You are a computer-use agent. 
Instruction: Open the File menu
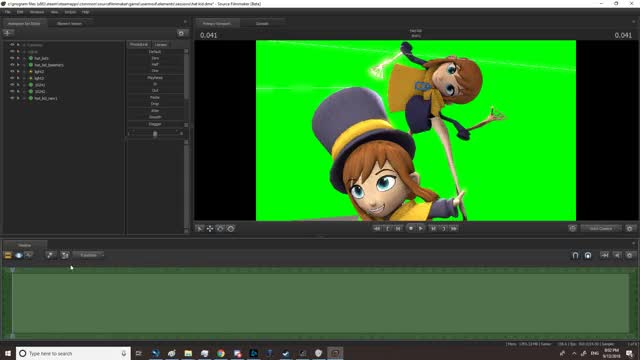coord(8,12)
